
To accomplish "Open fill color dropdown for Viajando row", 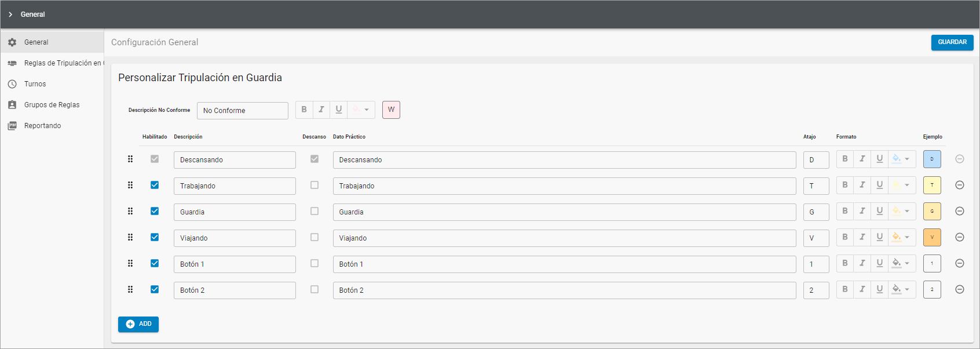I will click(x=902, y=237).
